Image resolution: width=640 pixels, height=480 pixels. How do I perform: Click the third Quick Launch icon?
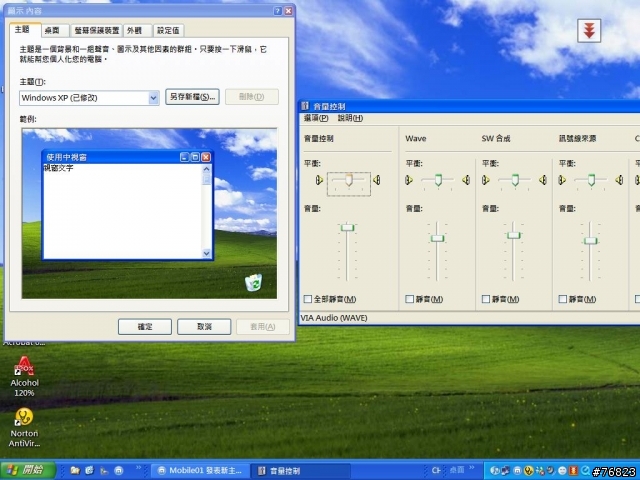pyautogui.click(x=104, y=471)
